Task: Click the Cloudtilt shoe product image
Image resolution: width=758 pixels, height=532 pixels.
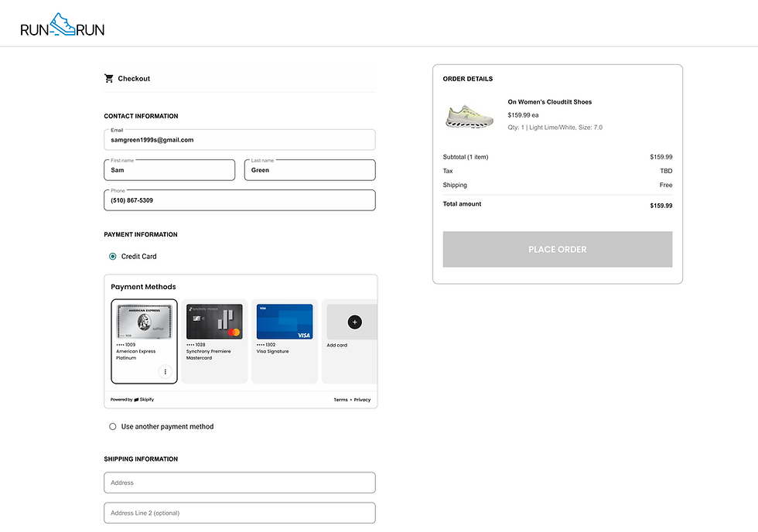Action: point(469,117)
